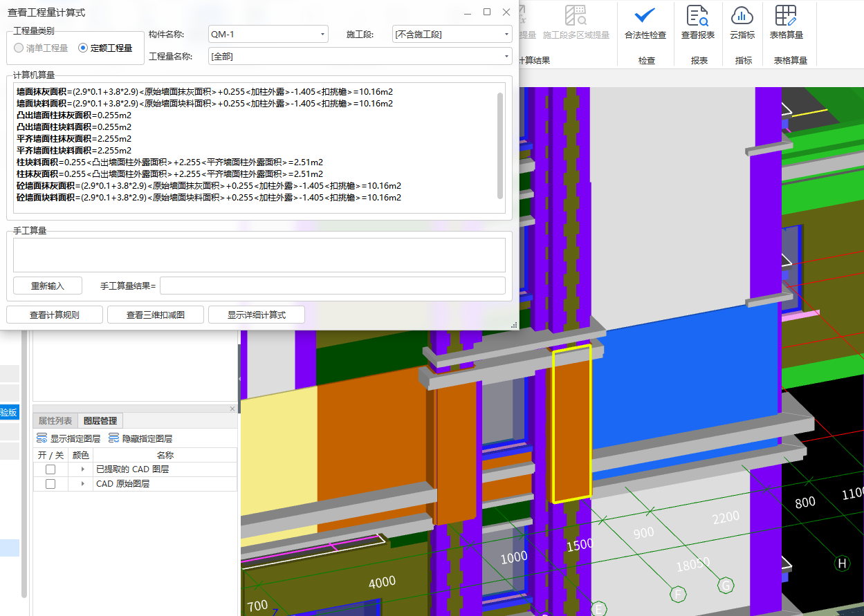Click the 手工算量 text area
The width and height of the screenshot is (864, 616).
tap(259, 255)
